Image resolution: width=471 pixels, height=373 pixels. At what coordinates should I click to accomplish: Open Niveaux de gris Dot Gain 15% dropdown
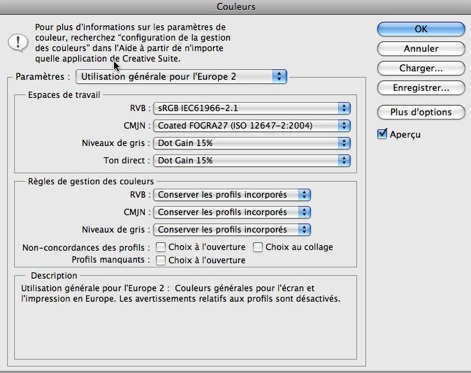[252, 143]
